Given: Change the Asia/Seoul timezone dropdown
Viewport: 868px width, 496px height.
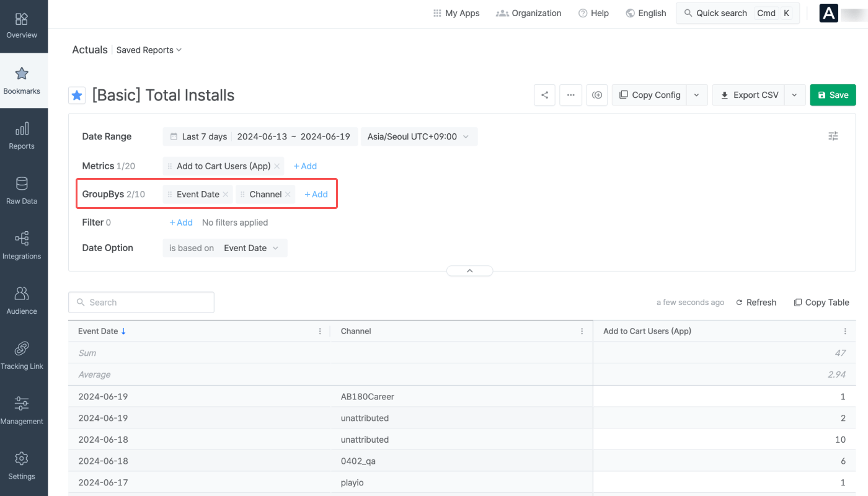Looking at the screenshot, I should coord(419,136).
